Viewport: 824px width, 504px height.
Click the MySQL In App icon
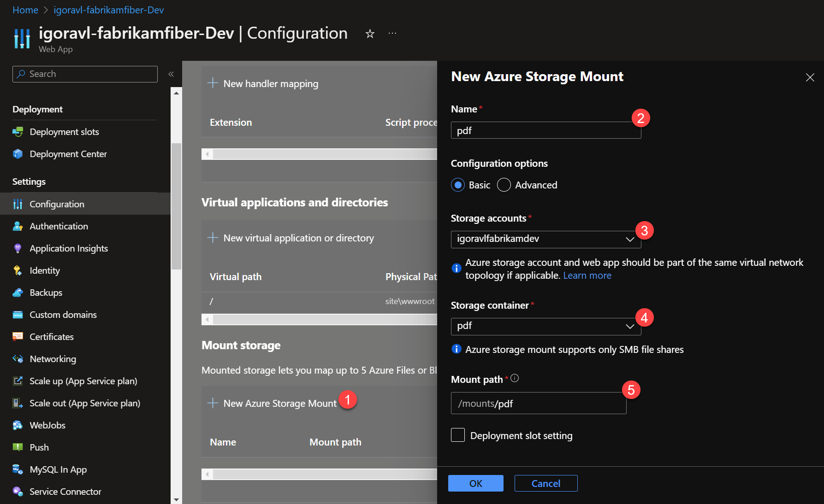18,469
